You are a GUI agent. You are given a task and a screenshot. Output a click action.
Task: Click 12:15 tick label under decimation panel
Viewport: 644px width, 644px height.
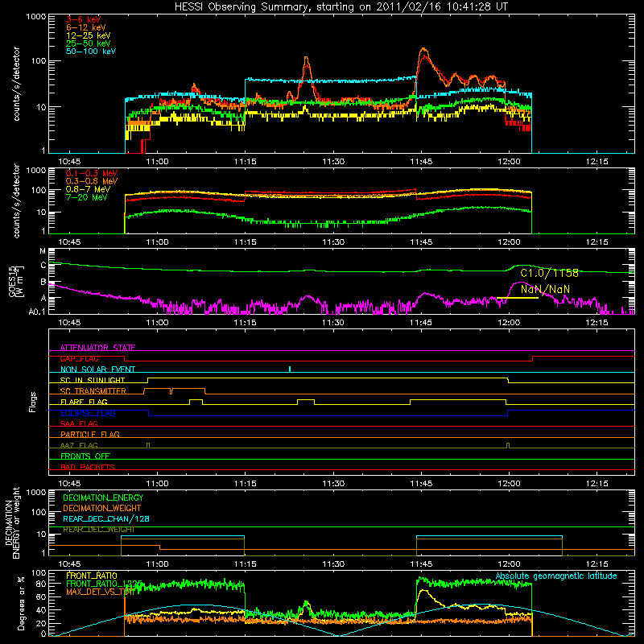coord(597,564)
